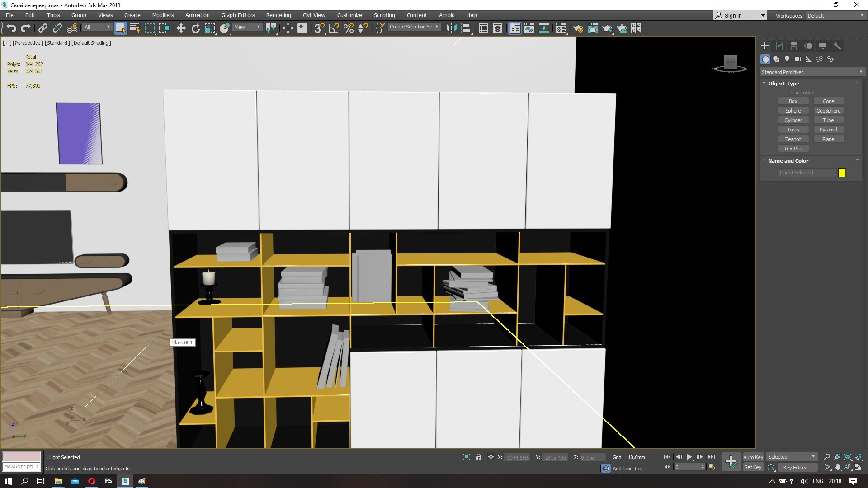868x488 pixels.
Task: Toggle Auto Key mode
Action: click(x=753, y=457)
